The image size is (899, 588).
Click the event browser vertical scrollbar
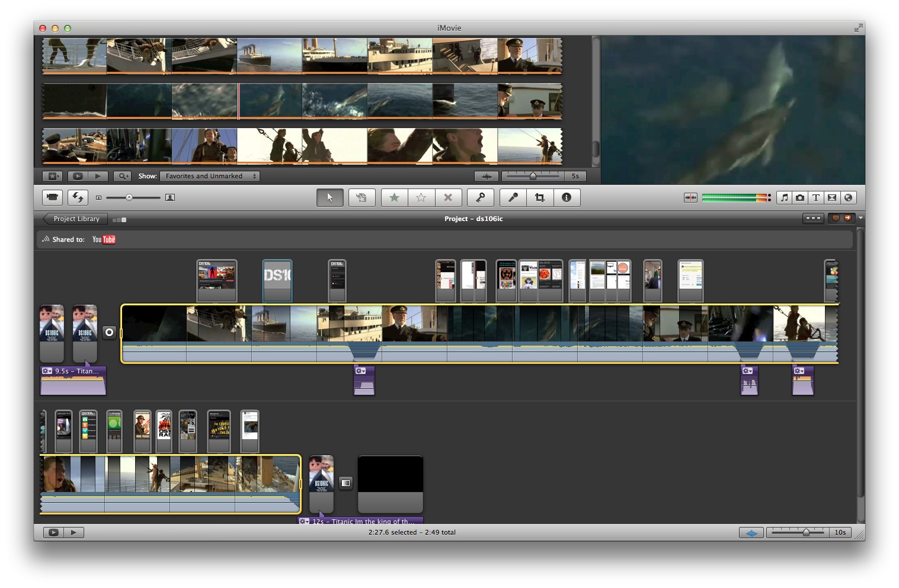tap(596, 148)
